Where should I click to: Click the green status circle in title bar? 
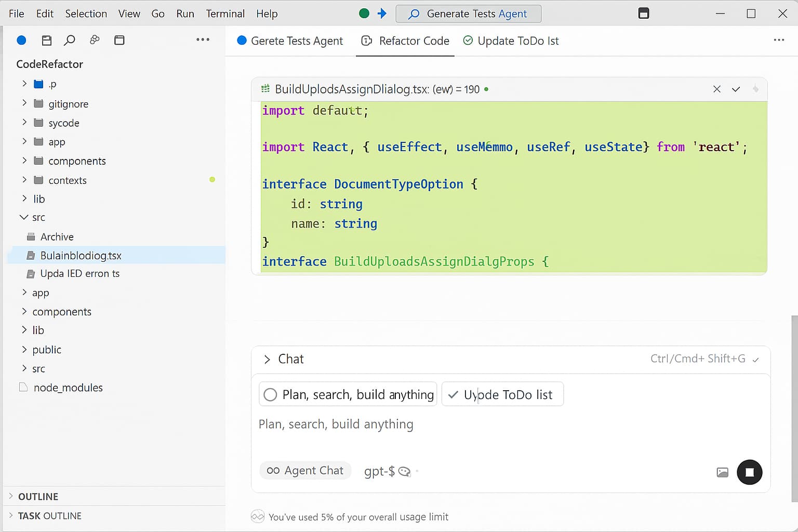coord(364,14)
